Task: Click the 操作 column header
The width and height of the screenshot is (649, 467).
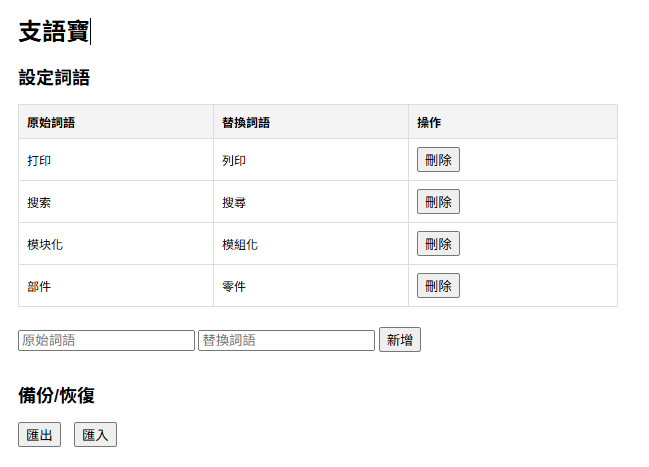Action: pyautogui.click(x=430, y=122)
